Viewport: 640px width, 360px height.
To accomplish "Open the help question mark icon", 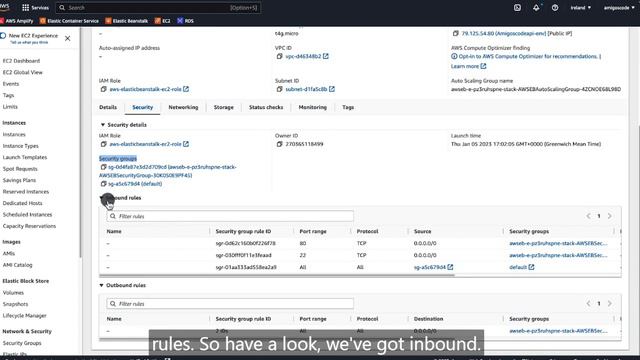I will (555, 7).
